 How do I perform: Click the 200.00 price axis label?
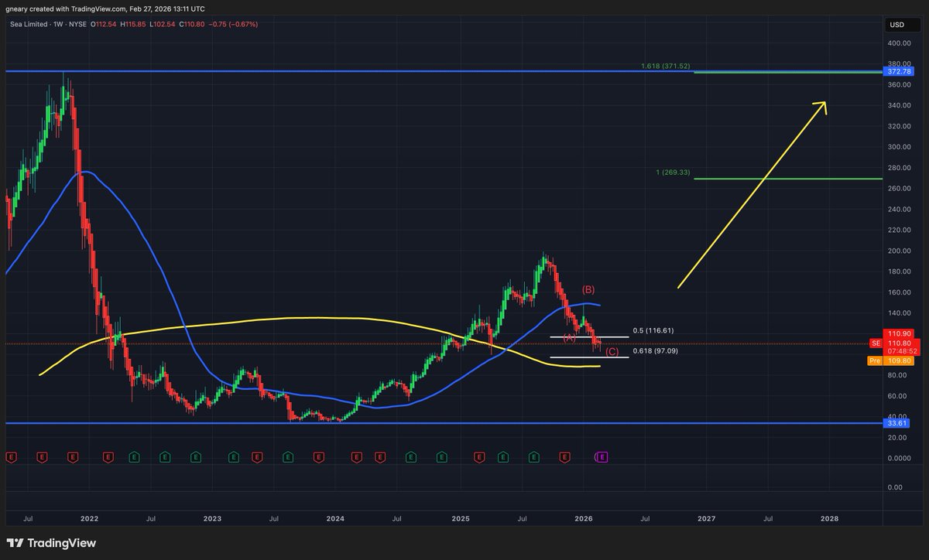[897, 251]
